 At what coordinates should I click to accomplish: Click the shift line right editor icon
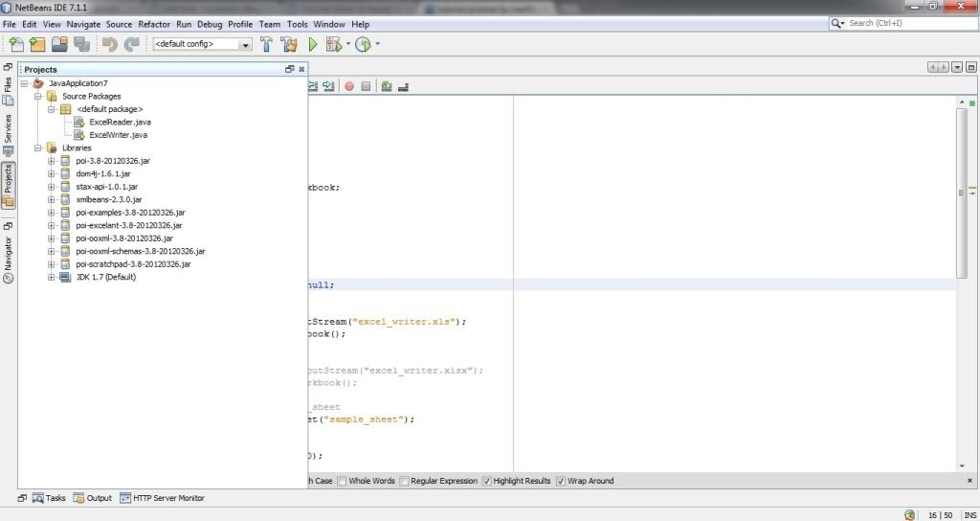[x=329, y=87]
